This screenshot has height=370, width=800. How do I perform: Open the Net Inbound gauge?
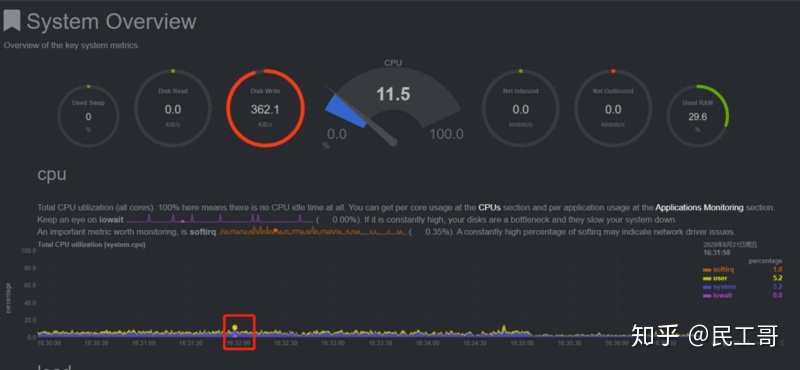tap(520, 108)
